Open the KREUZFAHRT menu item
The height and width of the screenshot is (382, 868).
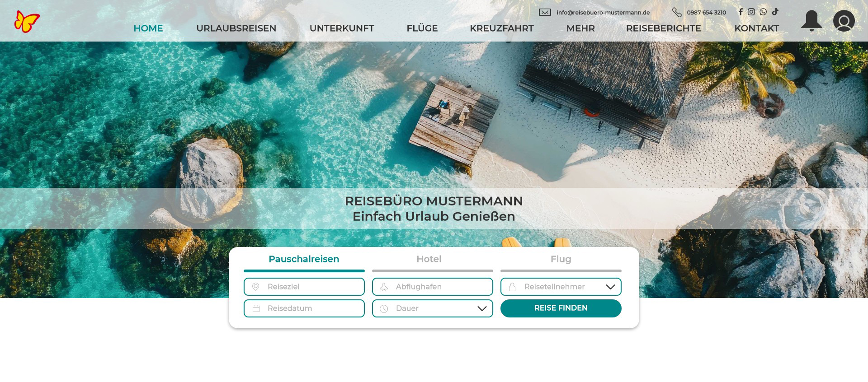click(x=501, y=28)
